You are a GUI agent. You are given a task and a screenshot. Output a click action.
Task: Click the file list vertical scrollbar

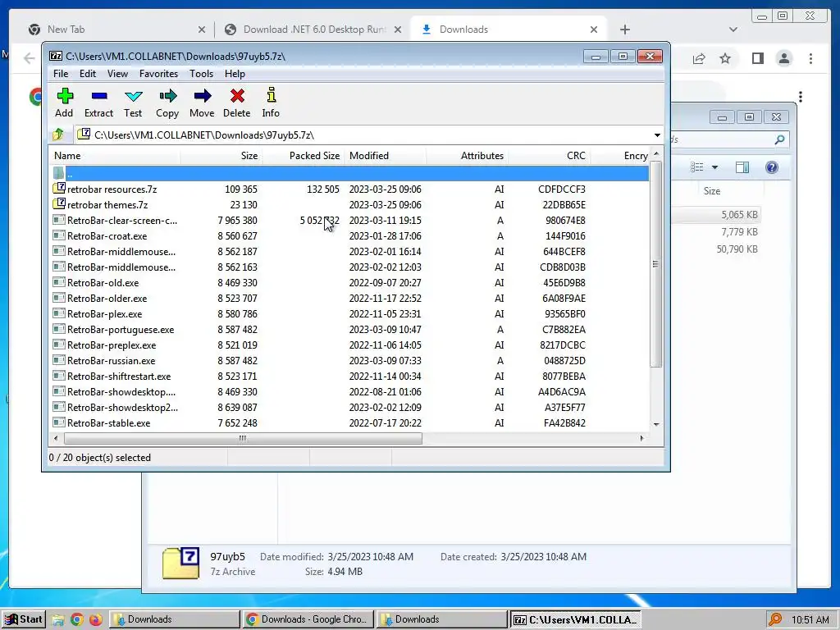pyautogui.click(x=655, y=263)
